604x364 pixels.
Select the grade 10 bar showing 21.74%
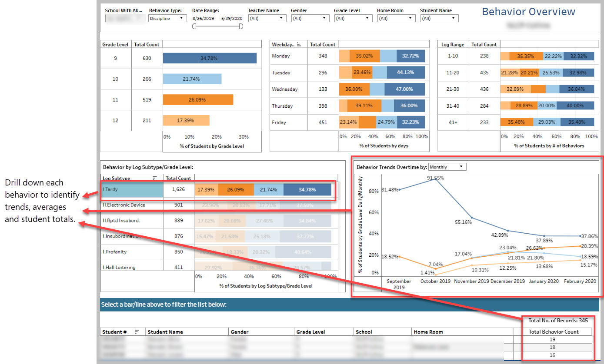tap(192, 79)
